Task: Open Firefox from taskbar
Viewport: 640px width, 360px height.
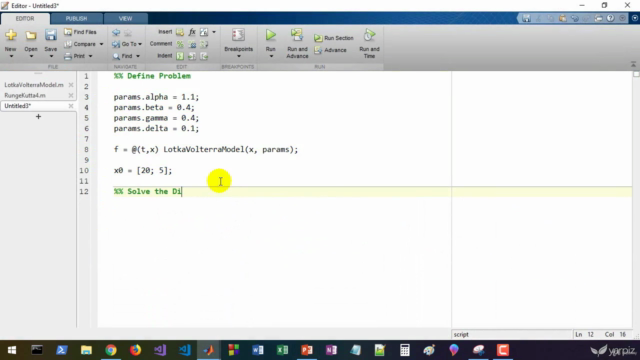Action: click(135, 350)
